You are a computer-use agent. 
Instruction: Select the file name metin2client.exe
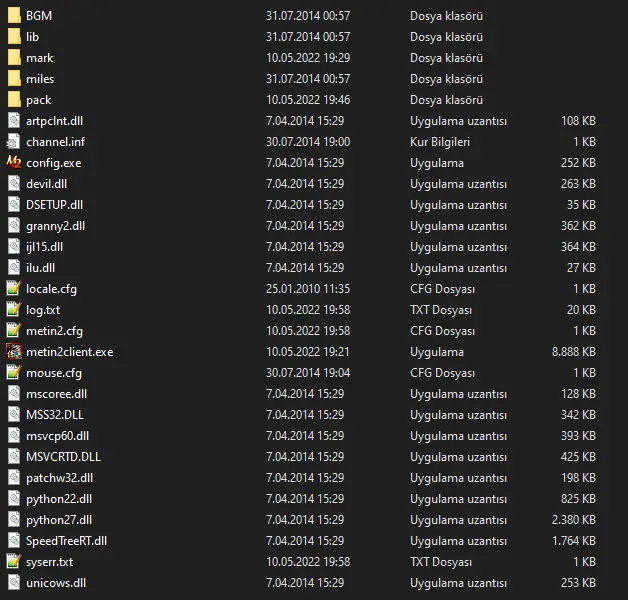point(70,352)
